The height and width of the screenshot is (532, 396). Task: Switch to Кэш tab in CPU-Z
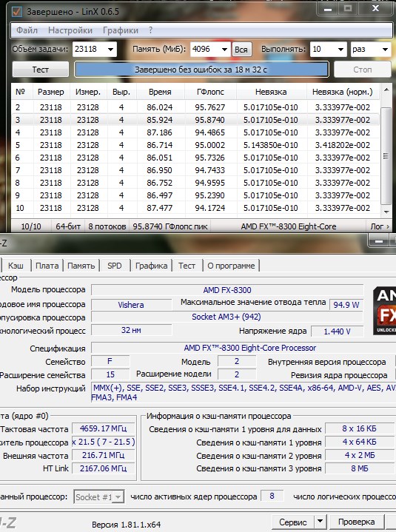pos(16,266)
